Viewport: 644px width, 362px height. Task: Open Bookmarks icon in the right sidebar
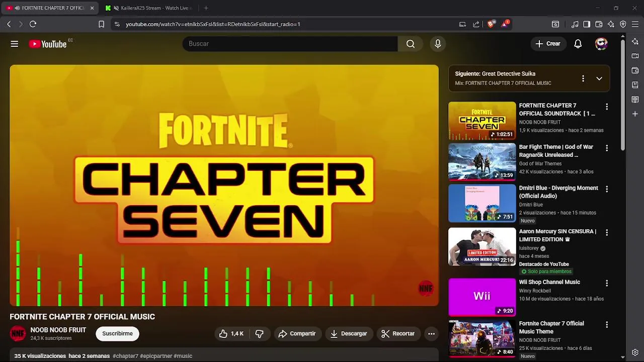(635, 85)
